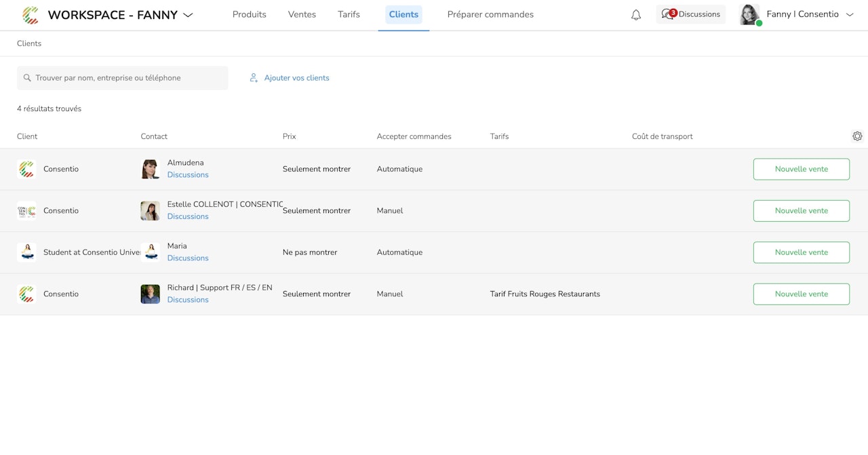Start Nouvelle vente for Almudena
This screenshot has height=455, width=868.
[x=802, y=170]
